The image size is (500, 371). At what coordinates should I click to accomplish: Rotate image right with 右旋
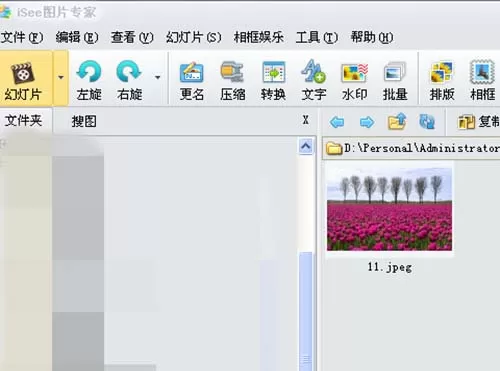[129, 81]
